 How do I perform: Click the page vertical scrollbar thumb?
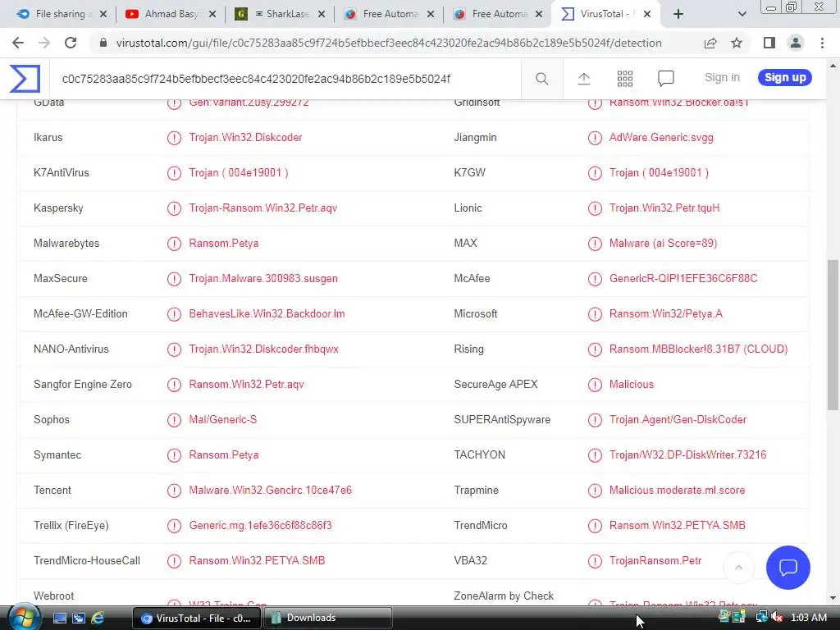[833, 335]
